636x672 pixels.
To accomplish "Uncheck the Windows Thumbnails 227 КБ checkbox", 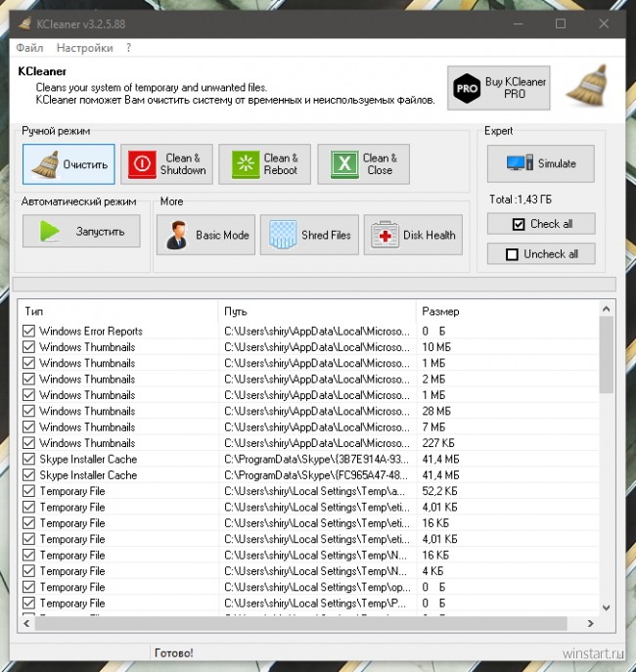I will click(x=28, y=443).
